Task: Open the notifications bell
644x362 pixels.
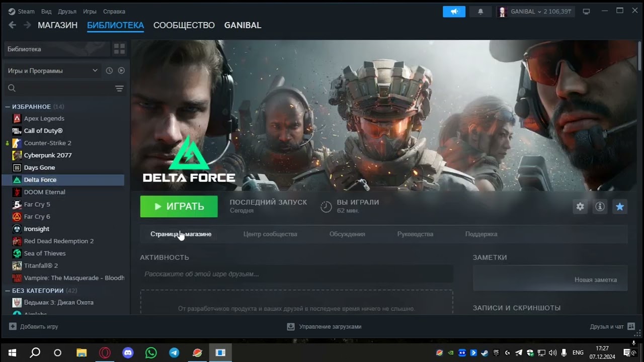Action: 480,12
